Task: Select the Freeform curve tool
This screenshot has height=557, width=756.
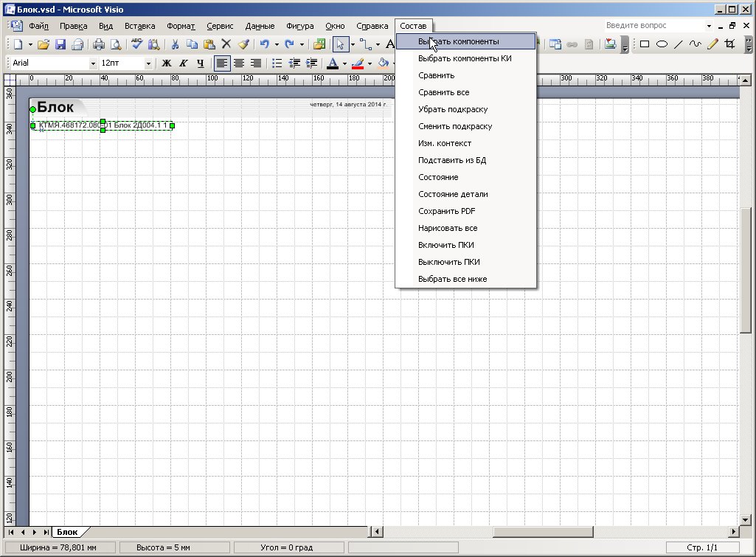Action: pyautogui.click(x=696, y=44)
